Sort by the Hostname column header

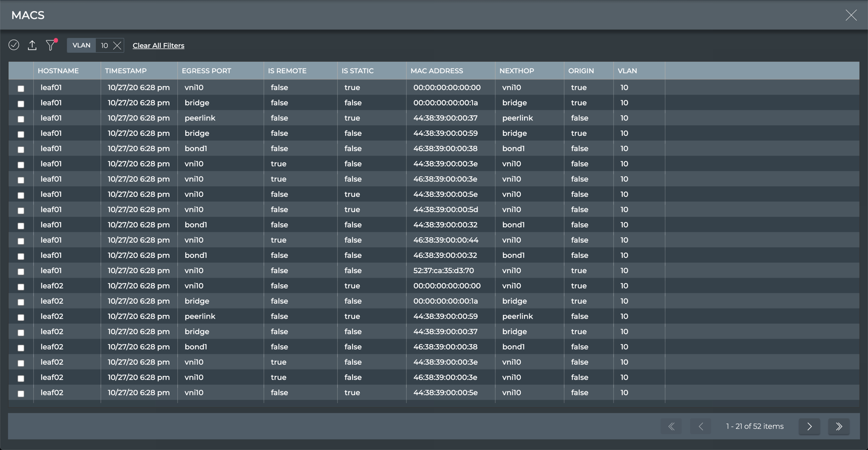point(58,71)
